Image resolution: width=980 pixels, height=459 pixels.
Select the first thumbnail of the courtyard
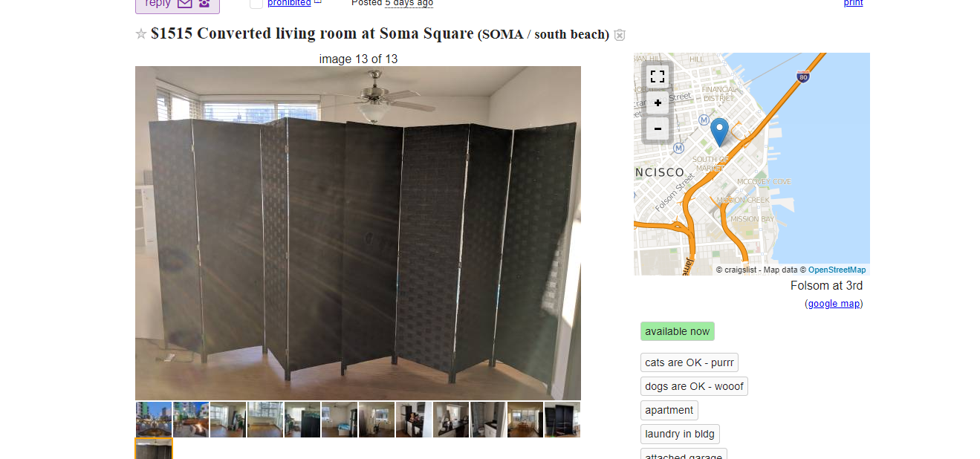154,420
